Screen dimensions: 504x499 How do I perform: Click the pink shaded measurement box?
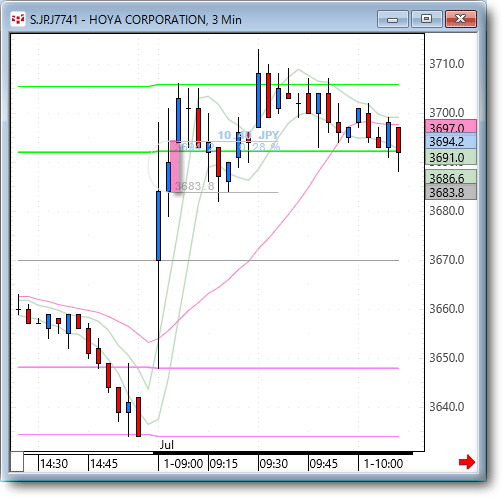175,166
